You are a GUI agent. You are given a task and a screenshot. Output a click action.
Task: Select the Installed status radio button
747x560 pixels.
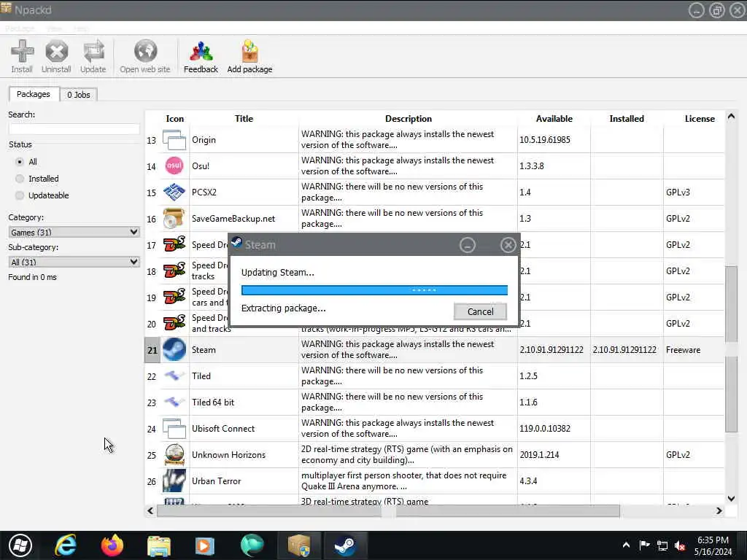pos(20,179)
